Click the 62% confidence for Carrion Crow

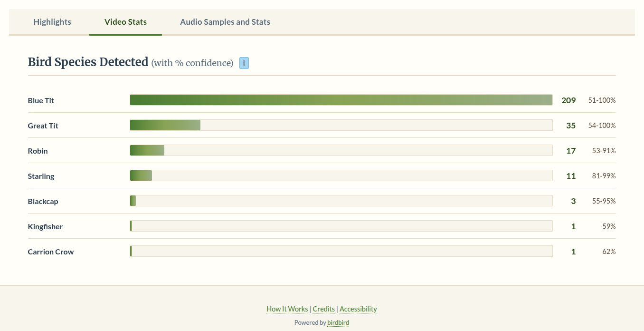point(609,252)
